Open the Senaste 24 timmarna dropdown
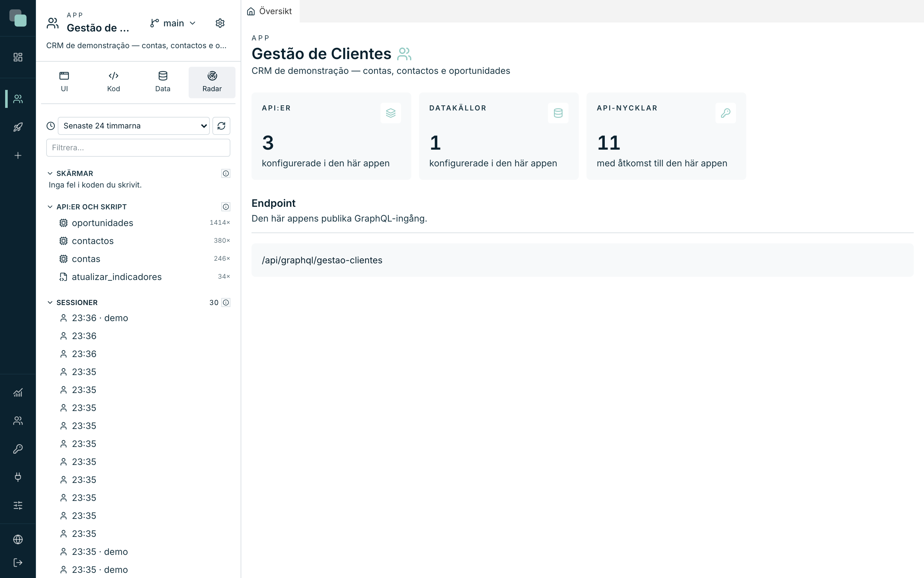924x578 pixels. click(x=134, y=126)
